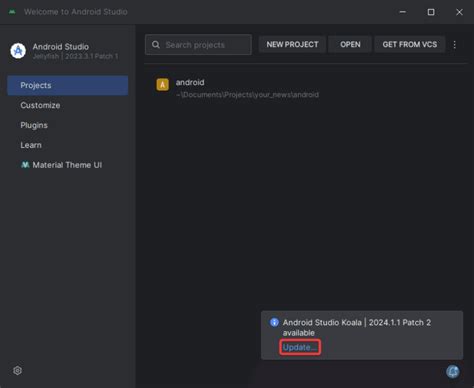The height and width of the screenshot is (388, 474).
Task: Open the Plugins tab
Action: [68, 125]
